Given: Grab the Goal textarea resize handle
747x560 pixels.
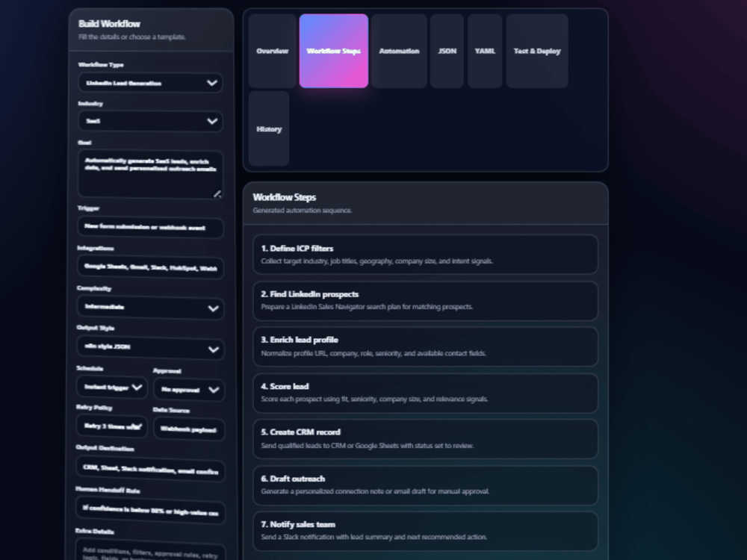Looking at the screenshot, I should [x=217, y=193].
